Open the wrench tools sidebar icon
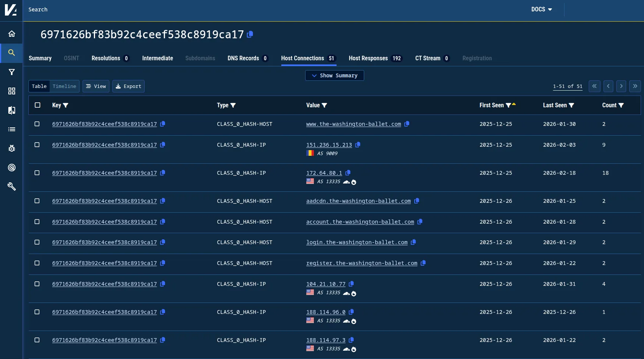Viewport: 644px width, 359px height. pos(12,187)
